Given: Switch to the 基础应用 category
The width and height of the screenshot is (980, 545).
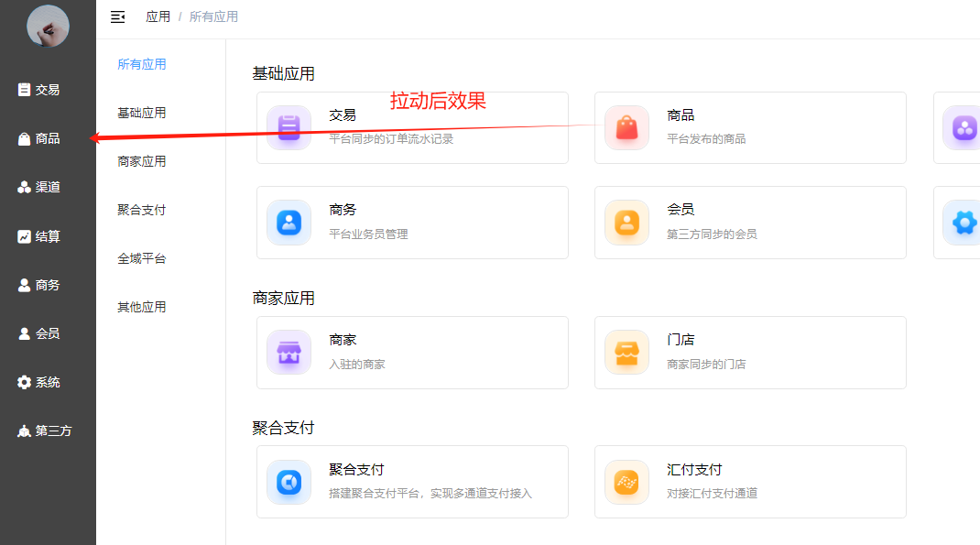Looking at the screenshot, I should pos(142,113).
